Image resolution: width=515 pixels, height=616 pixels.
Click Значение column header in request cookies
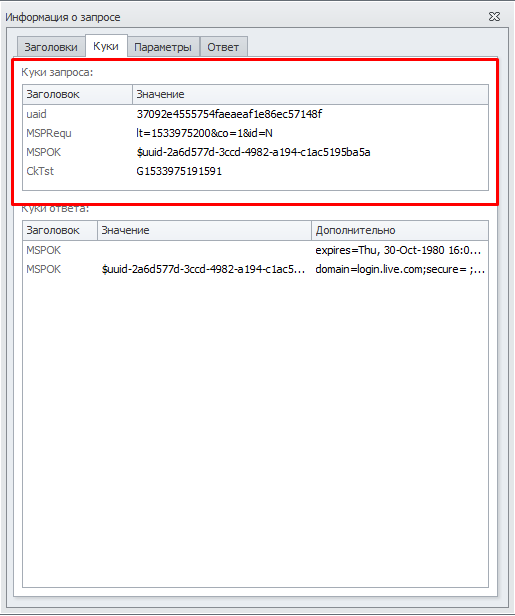tap(310, 94)
